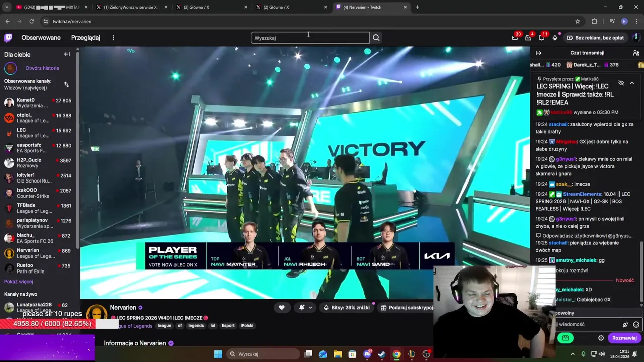The height and width of the screenshot is (362, 644).
Task: Switch to first Główna / X browser tab
Action: (211, 7)
